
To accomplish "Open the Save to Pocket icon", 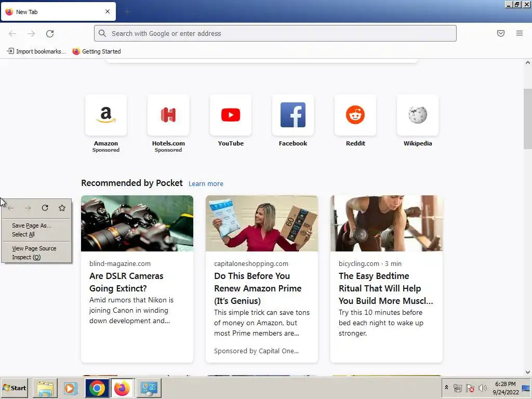I will (x=501, y=33).
